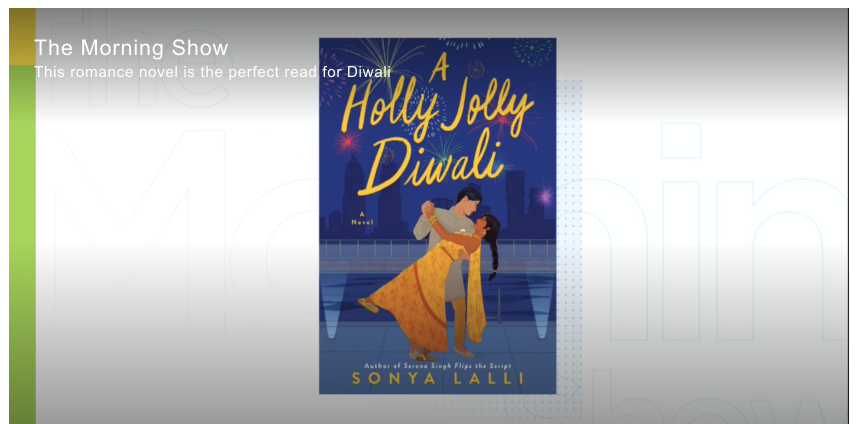Image resolution: width=863 pixels, height=424 pixels.
Task: Click the woman's braided hair
Action: [x=493, y=248]
